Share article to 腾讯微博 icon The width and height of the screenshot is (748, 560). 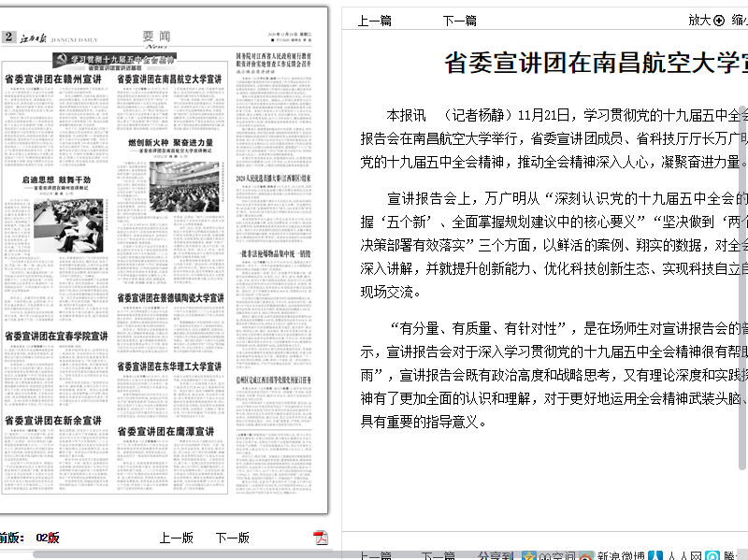[x=712, y=557]
